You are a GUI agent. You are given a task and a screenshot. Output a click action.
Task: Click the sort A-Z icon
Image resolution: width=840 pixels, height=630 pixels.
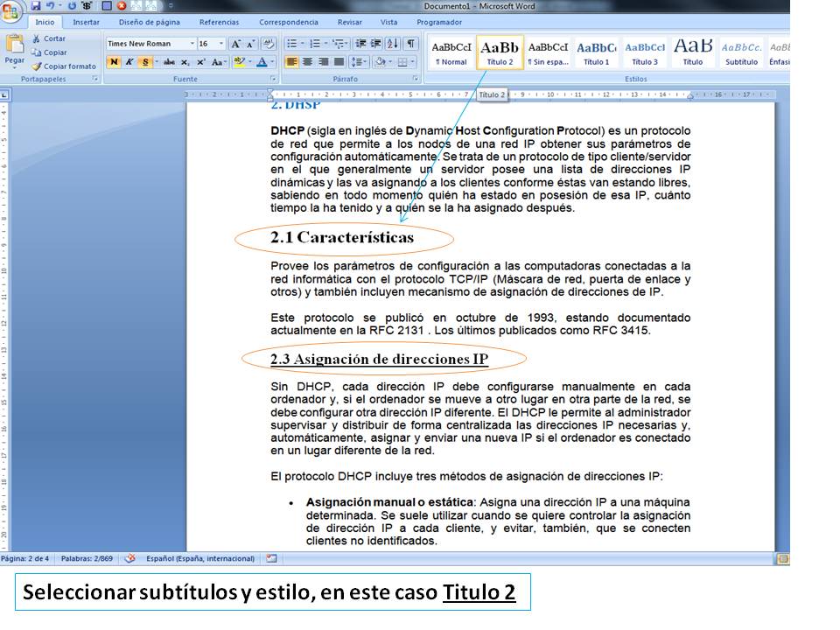coord(393,44)
